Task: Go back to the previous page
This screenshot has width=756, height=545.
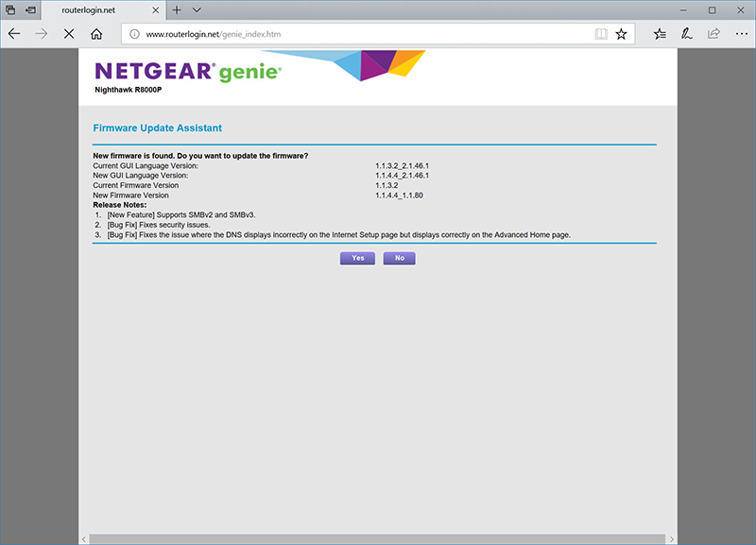Action: pyautogui.click(x=13, y=34)
